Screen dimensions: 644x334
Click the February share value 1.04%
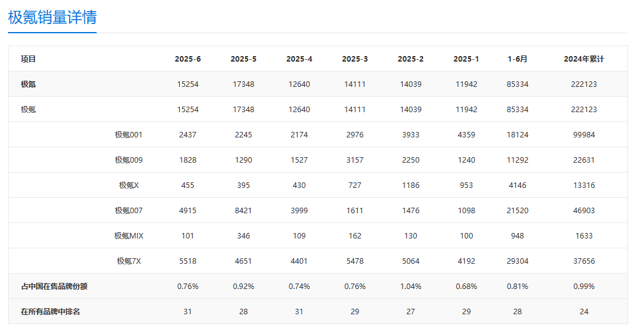point(411,287)
